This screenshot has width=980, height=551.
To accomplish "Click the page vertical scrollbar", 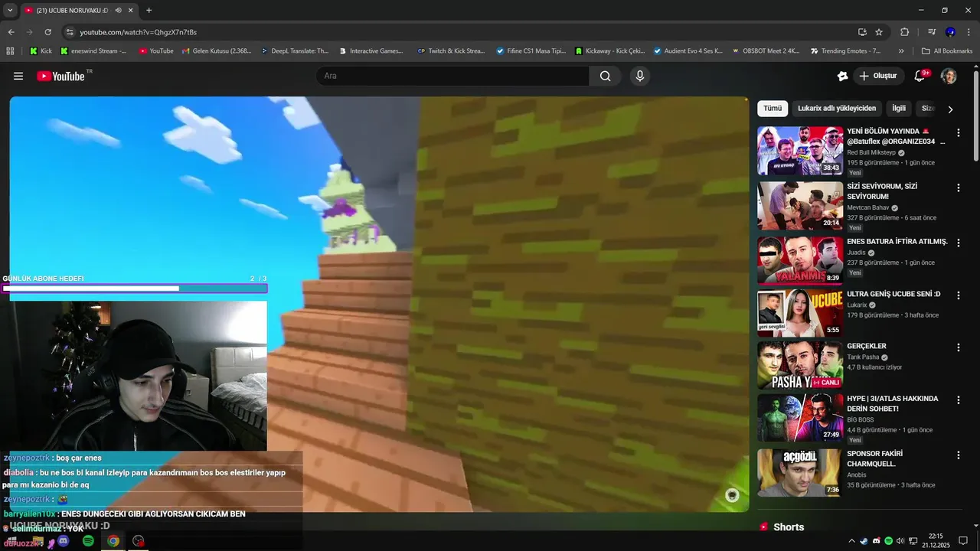I will 975,115.
